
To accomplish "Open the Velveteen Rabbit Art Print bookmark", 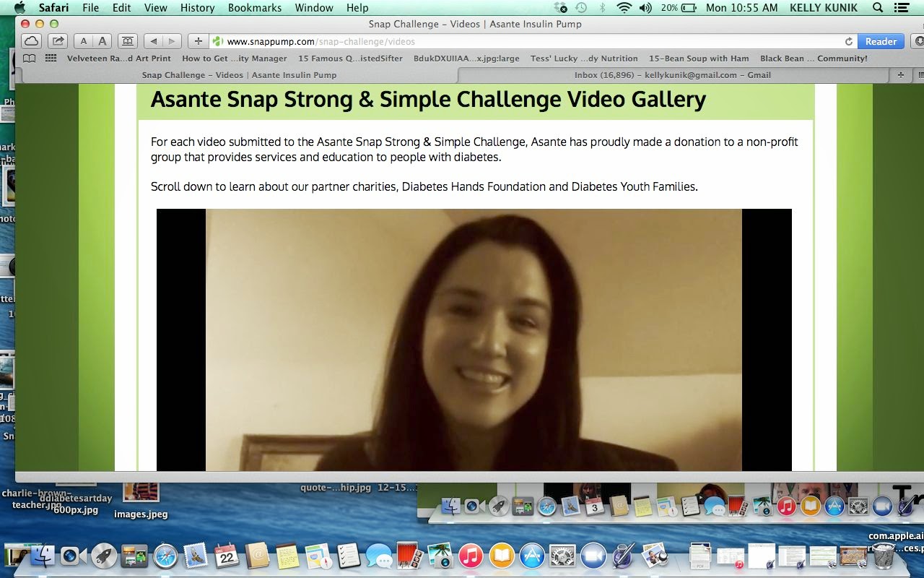I will (x=119, y=59).
